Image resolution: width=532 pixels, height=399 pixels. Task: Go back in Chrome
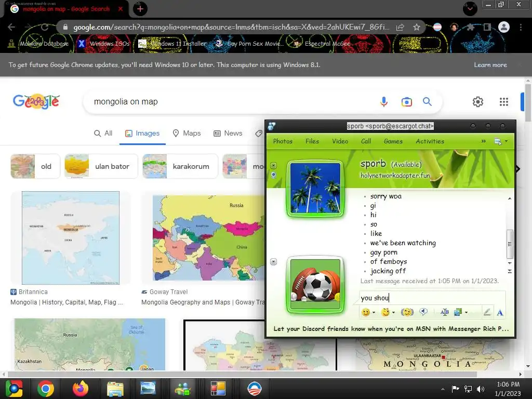[x=11, y=27]
